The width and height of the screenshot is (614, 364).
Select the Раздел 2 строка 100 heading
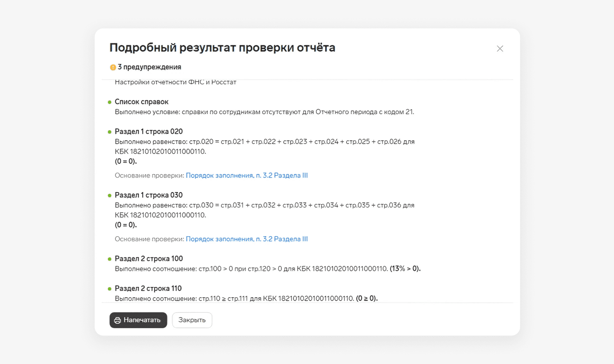coord(149,259)
